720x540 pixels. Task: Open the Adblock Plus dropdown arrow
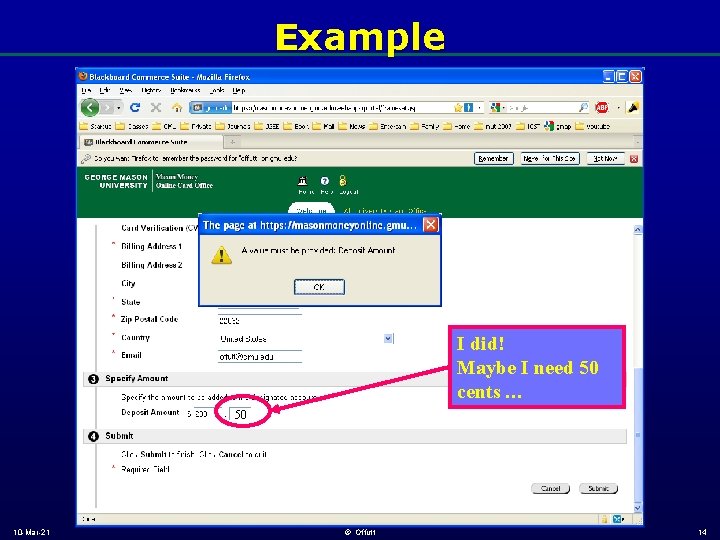click(619, 107)
